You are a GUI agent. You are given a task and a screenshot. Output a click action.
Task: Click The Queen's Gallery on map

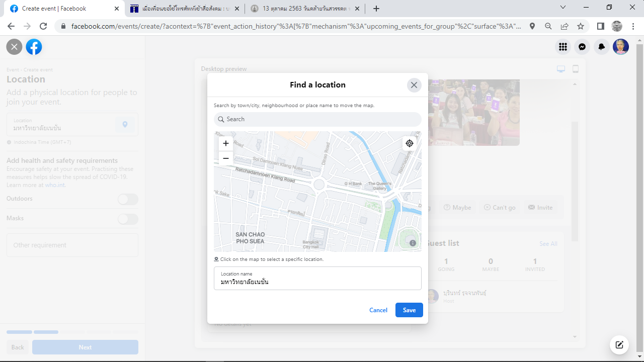point(379,186)
